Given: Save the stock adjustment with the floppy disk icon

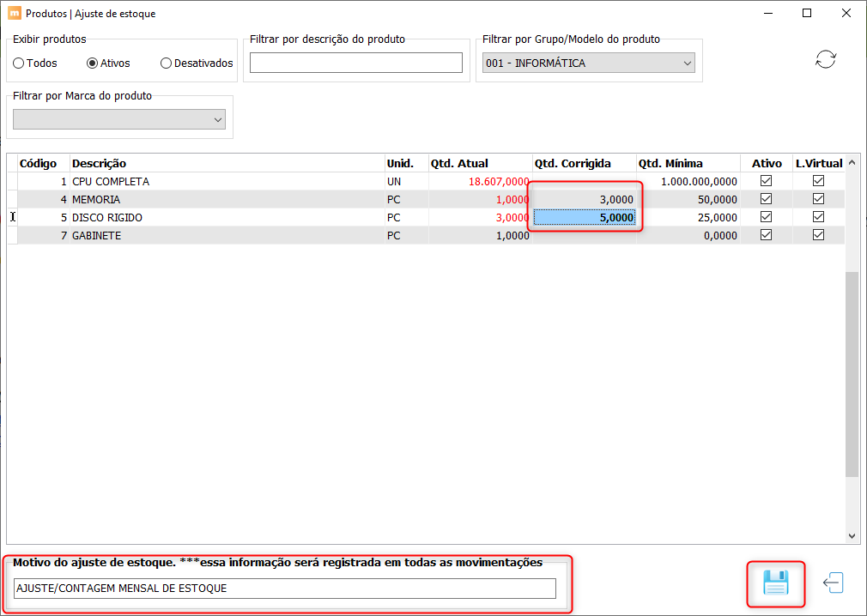Looking at the screenshot, I should pos(776,583).
